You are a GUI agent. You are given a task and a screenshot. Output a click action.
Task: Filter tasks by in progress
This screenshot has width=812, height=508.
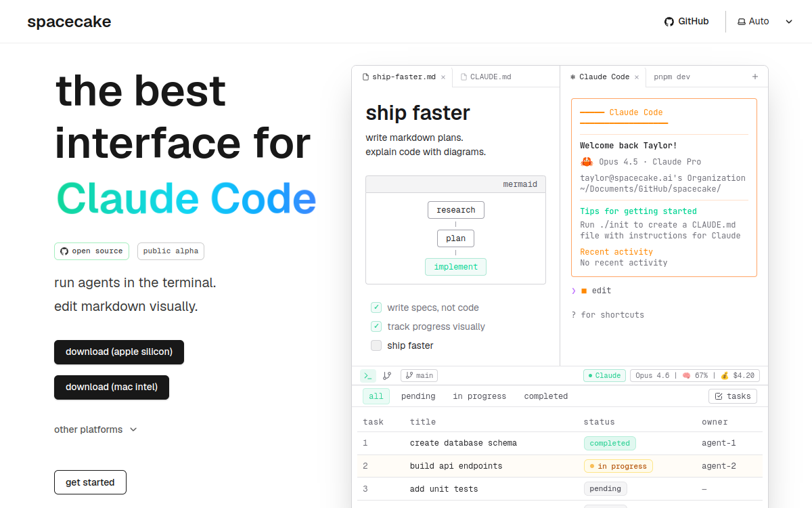480,396
